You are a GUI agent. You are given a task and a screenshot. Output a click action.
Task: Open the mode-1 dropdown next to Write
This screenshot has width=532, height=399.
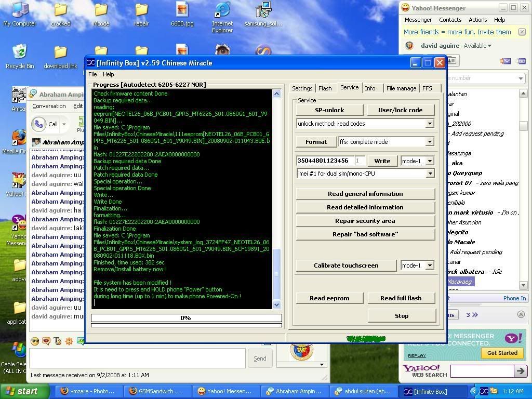(x=430, y=161)
